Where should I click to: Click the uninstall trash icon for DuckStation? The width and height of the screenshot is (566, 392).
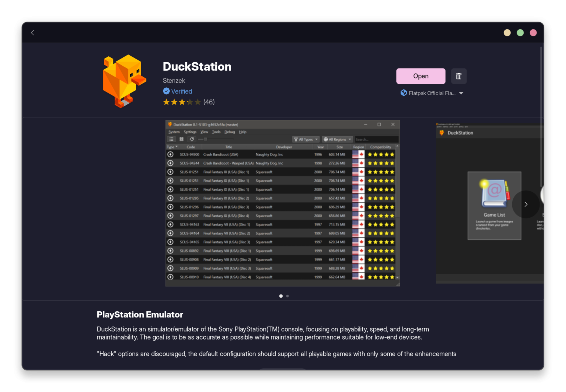click(x=459, y=76)
